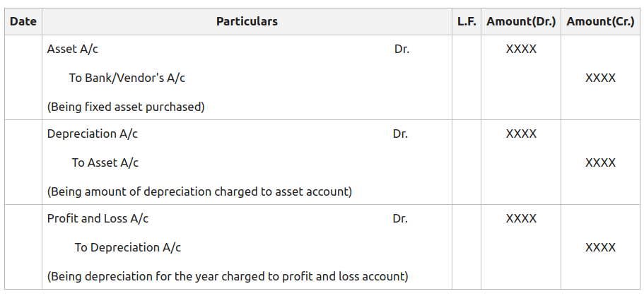Click the Amount(Cr.) column header
The width and height of the screenshot is (644, 296).
[x=600, y=21]
